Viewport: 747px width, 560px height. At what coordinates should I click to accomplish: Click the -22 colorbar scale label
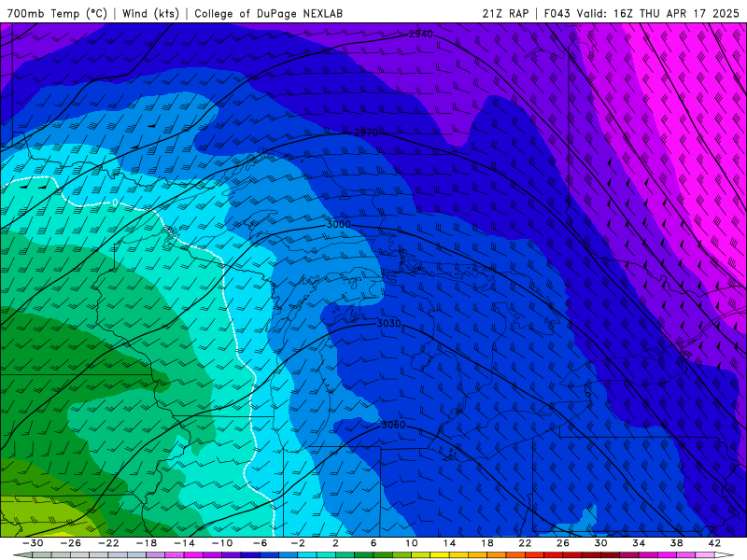108,543
